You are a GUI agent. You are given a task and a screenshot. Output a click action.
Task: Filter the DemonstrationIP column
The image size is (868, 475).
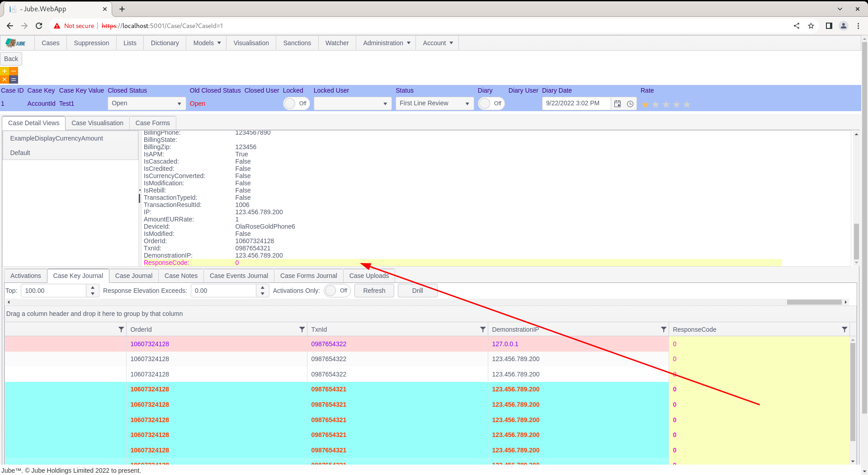tap(664, 329)
